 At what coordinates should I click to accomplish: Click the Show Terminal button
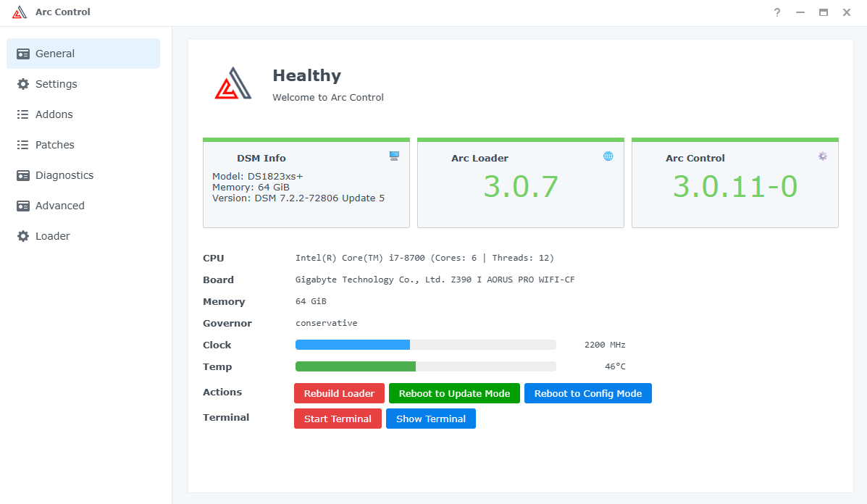coord(430,419)
